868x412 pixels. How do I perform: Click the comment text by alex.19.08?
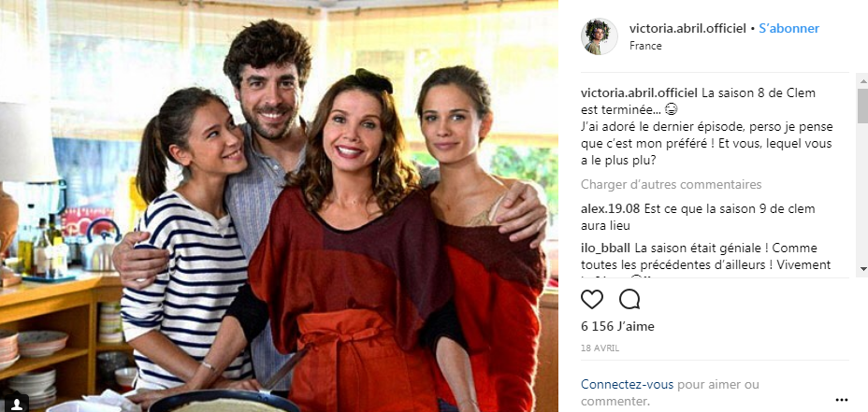point(698,218)
